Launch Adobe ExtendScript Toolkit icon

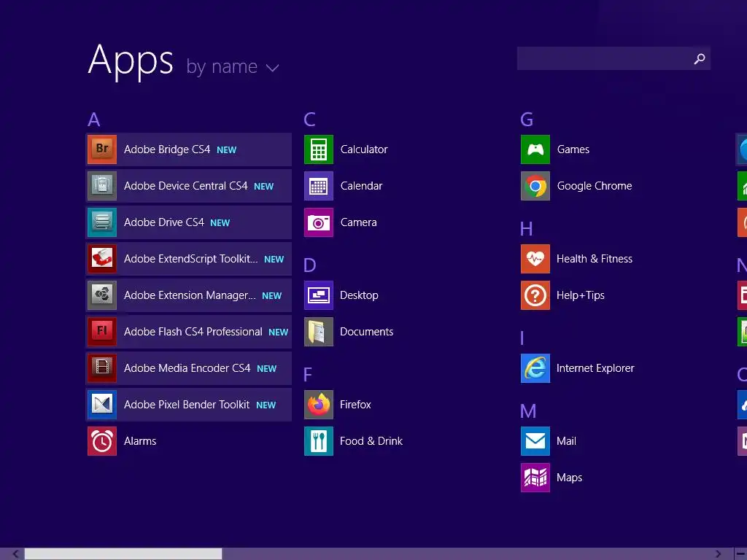pos(102,259)
